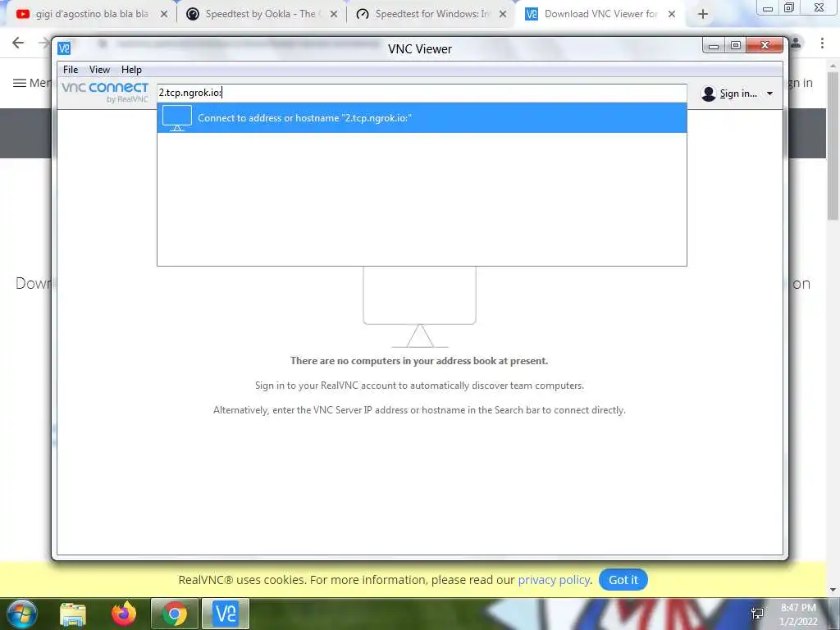
Task: Minimize the VNC Viewer window
Action: click(x=714, y=46)
